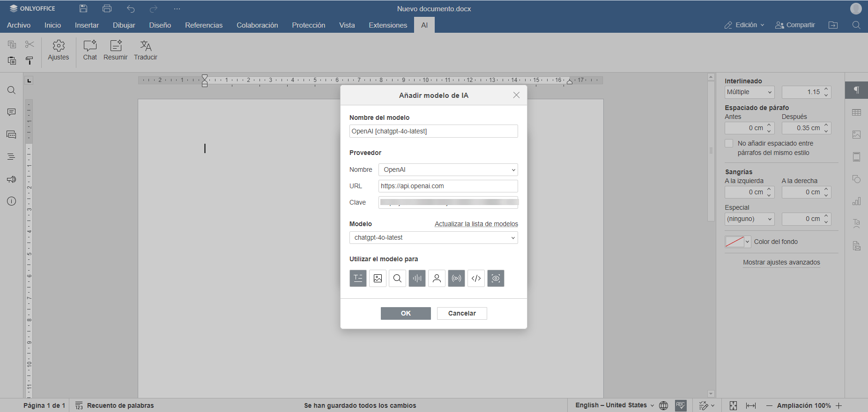Toggle vision eye capability for the model
This screenshot has width=868, height=412.
point(496,278)
